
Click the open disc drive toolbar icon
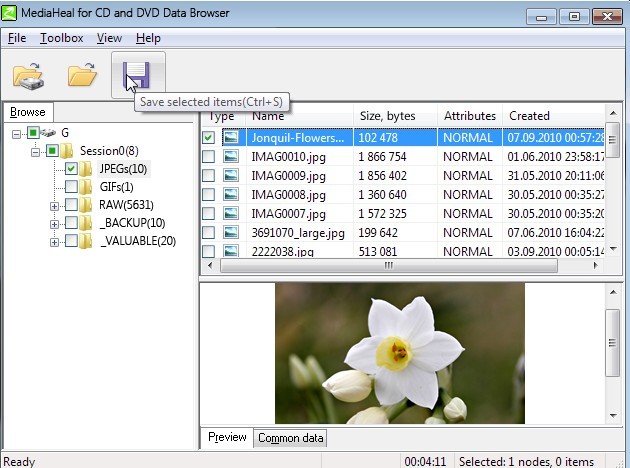tap(28, 76)
